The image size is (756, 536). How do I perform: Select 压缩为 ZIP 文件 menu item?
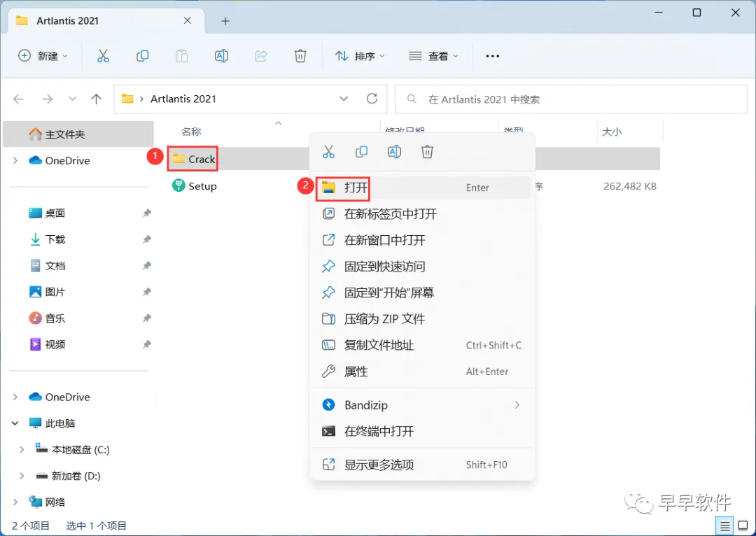(421, 318)
